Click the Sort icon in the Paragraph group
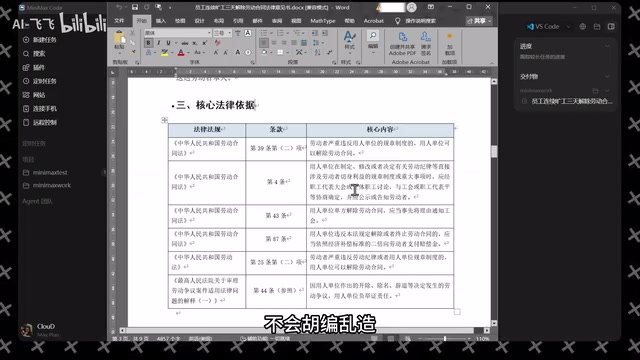Viewport: 640px width, 360px height. pyautogui.click(x=317, y=52)
